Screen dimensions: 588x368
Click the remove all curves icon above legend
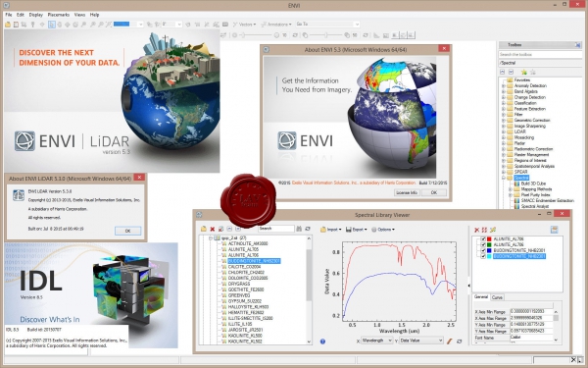pos(484,230)
